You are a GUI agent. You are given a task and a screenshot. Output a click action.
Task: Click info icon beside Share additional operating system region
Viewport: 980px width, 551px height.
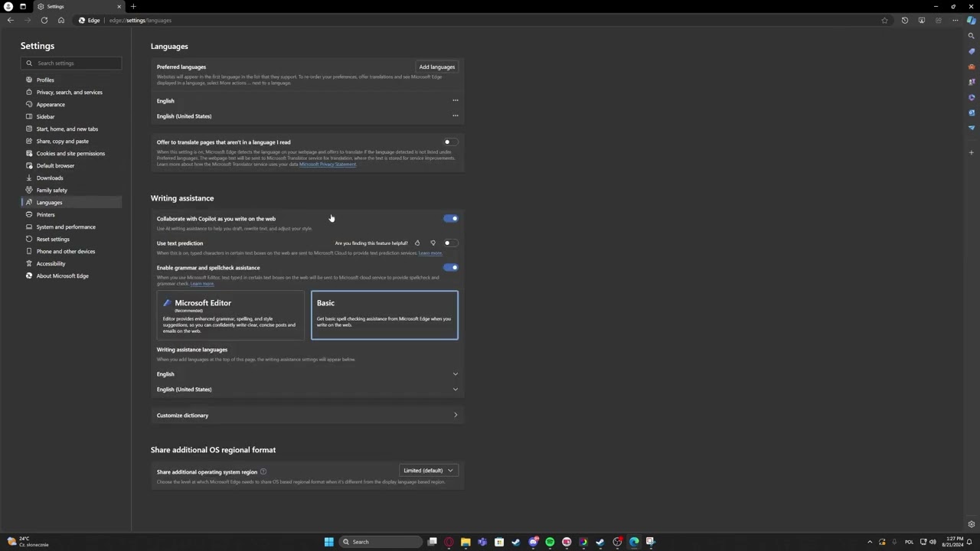263,472
